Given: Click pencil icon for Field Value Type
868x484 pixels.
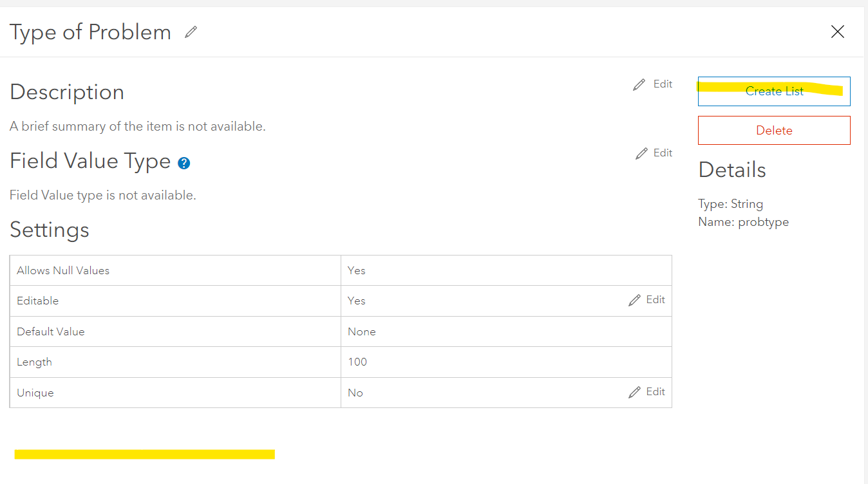Looking at the screenshot, I should pyautogui.click(x=641, y=153).
